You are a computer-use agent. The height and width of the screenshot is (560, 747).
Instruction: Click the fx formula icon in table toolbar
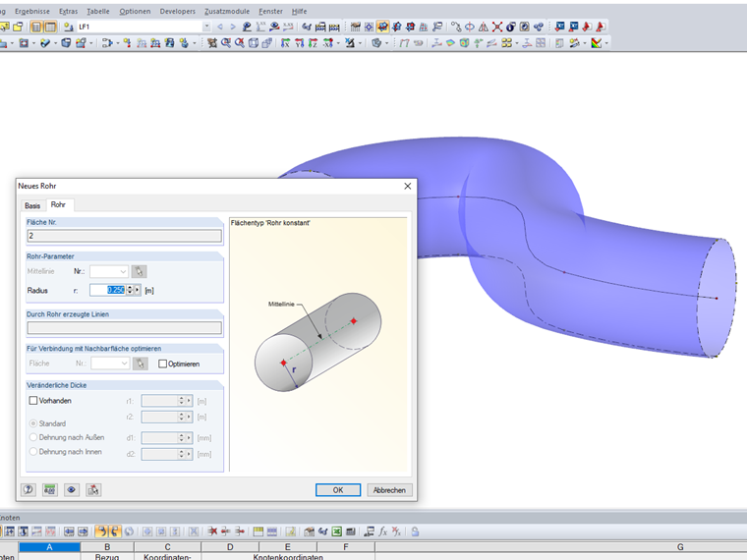[382, 532]
